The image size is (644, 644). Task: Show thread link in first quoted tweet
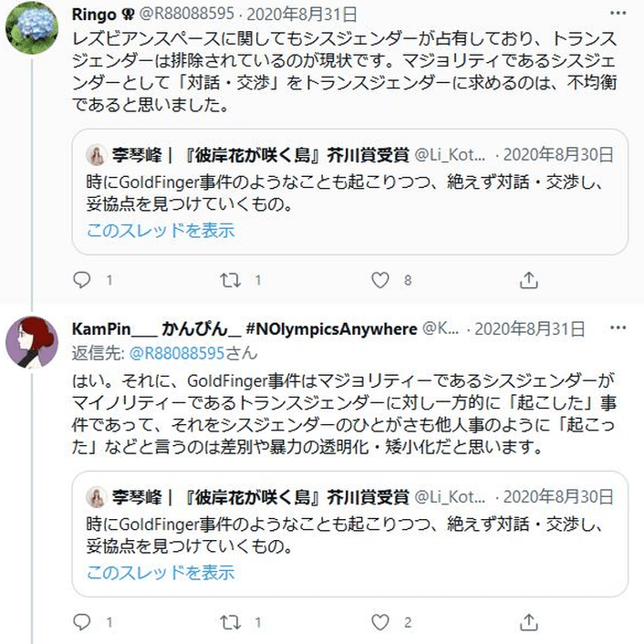pos(161,231)
